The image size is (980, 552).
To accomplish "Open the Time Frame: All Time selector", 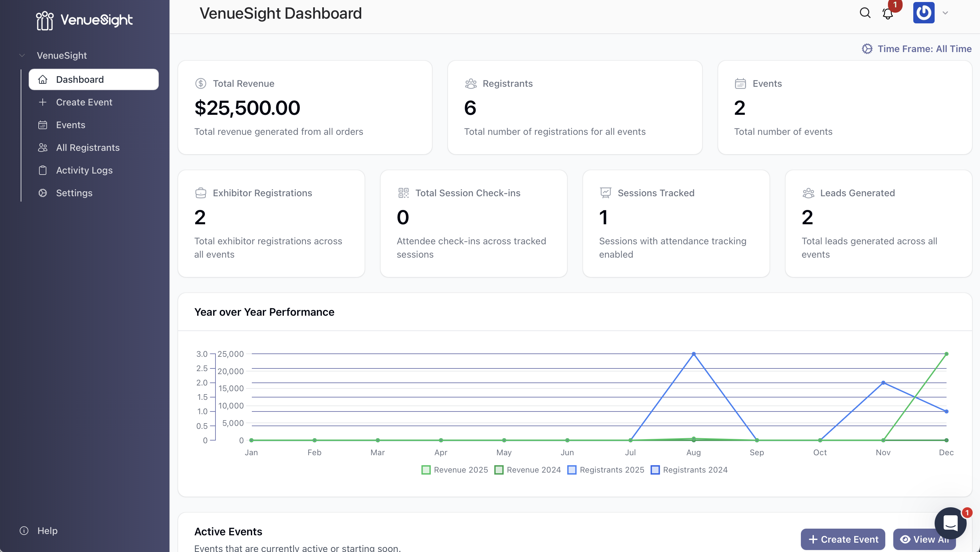I will click(x=917, y=49).
